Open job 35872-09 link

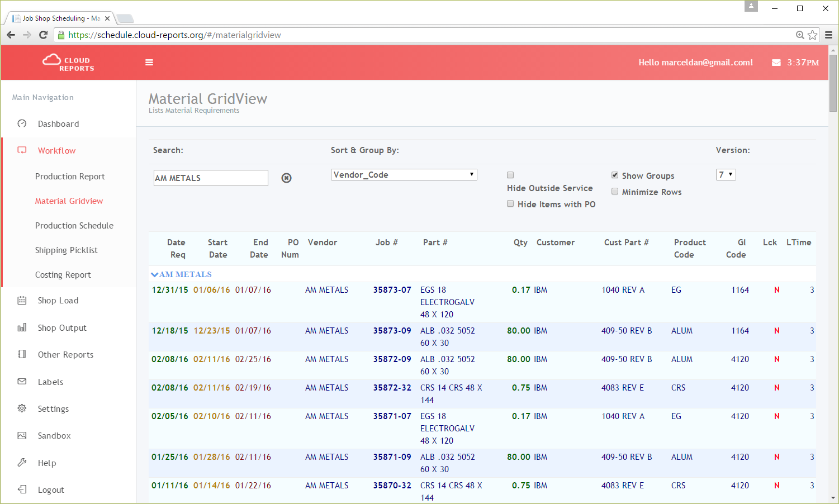coord(392,359)
